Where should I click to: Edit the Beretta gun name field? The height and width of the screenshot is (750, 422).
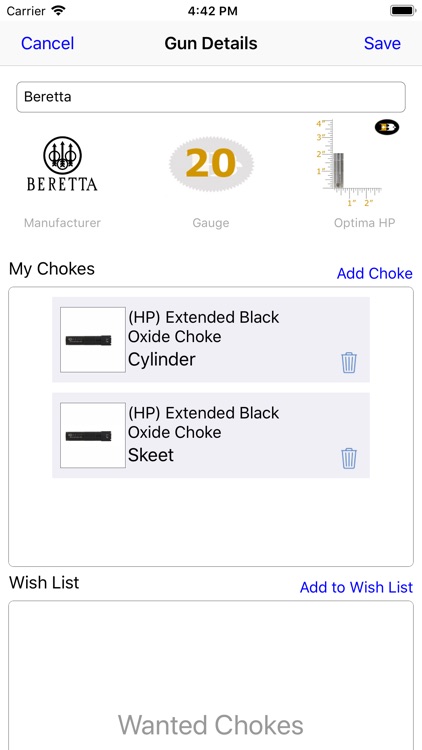pyautogui.click(x=211, y=97)
